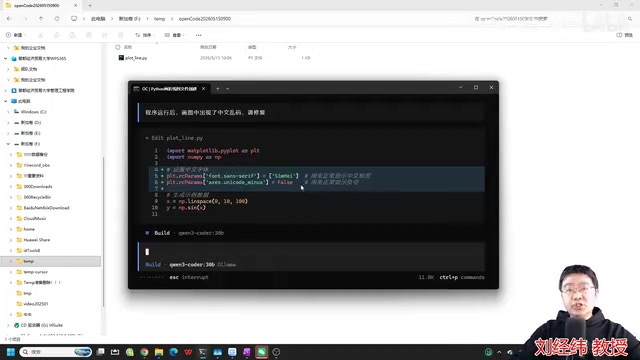Click 新加卷 (F:) in the address breadcrumb

[129, 19]
